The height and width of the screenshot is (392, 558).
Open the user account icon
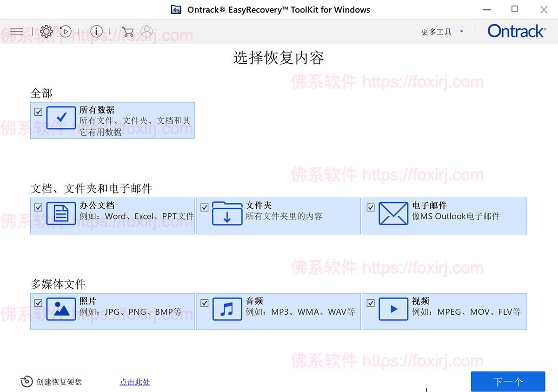coord(146,31)
